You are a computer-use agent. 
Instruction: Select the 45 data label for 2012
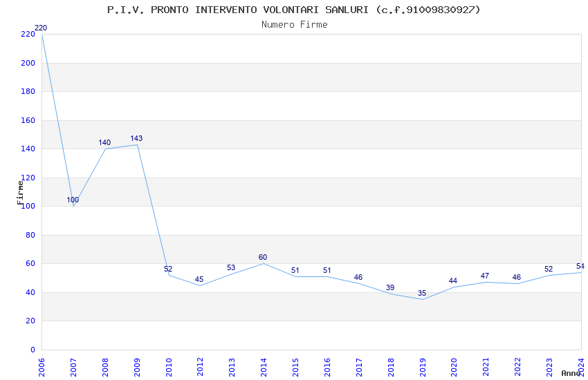[x=199, y=279]
